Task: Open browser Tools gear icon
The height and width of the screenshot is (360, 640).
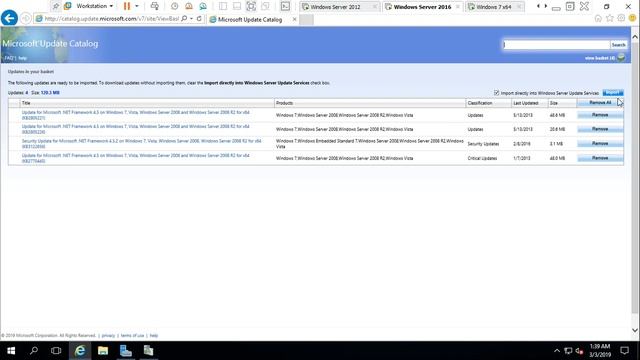Action: pyautogui.click(x=621, y=18)
